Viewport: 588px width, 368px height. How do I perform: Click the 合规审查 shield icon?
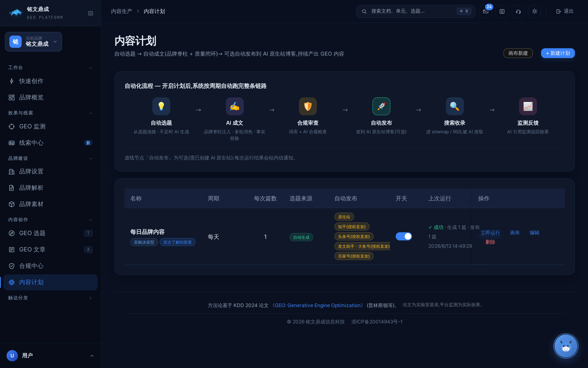click(308, 106)
